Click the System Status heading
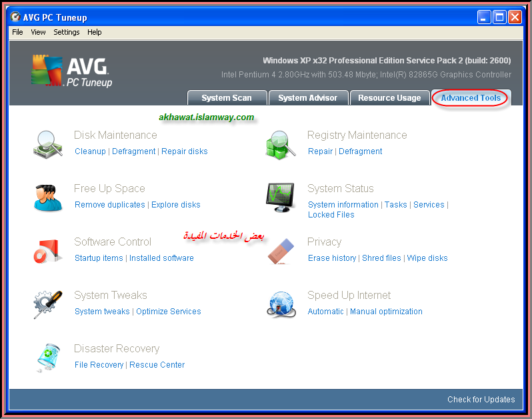The width and height of the screenshot is (532, 419). click(340, 188)
